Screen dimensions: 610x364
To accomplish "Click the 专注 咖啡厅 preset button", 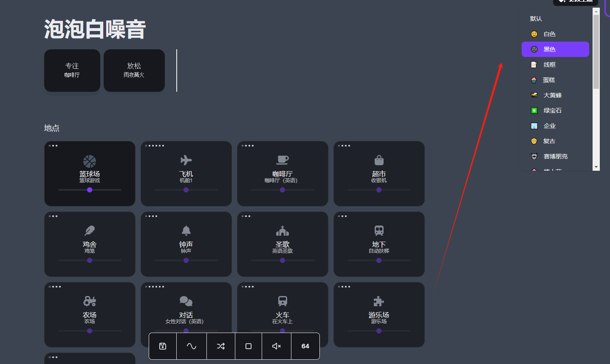I will [72, 70].
